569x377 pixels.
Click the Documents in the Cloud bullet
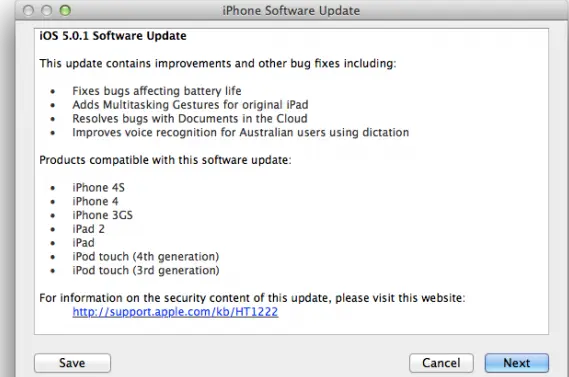pos(190,118)
